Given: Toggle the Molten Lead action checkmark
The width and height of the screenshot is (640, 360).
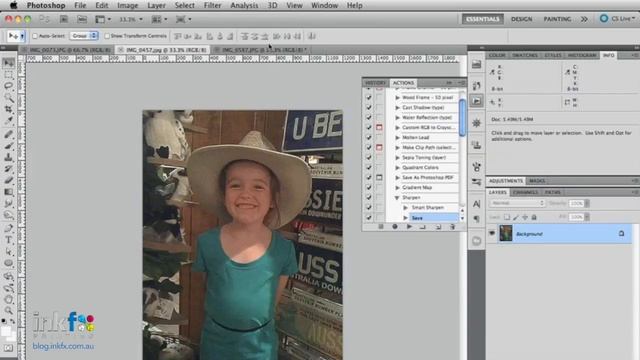Looking at the screenshot, I should pyautogui.click(x=369, y=138).
